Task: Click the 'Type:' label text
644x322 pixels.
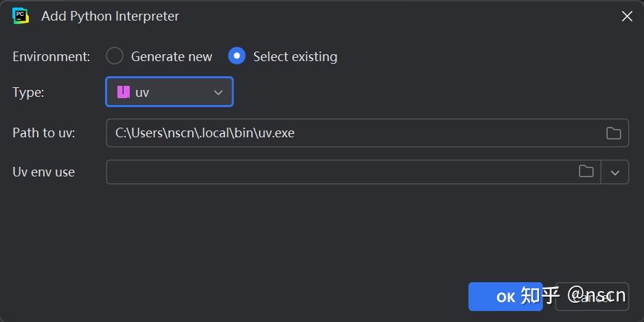Action: (28, 92)
